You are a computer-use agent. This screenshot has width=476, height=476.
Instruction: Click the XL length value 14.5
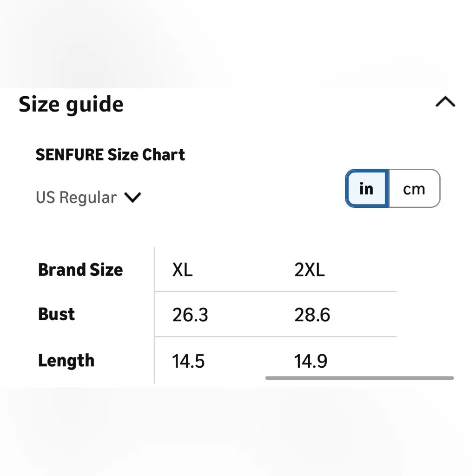pyautogui.click(x=188, y=361)
